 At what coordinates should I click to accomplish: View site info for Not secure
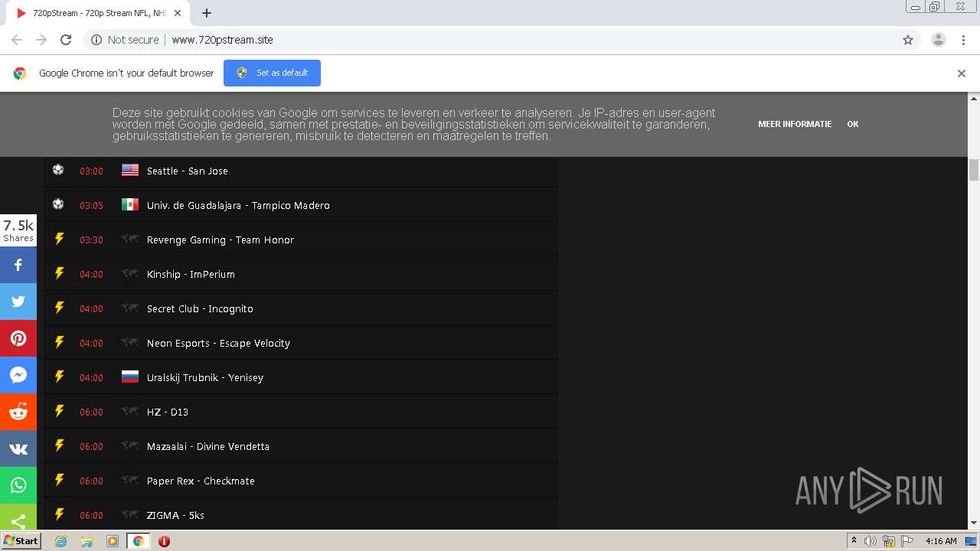[125, 40]
